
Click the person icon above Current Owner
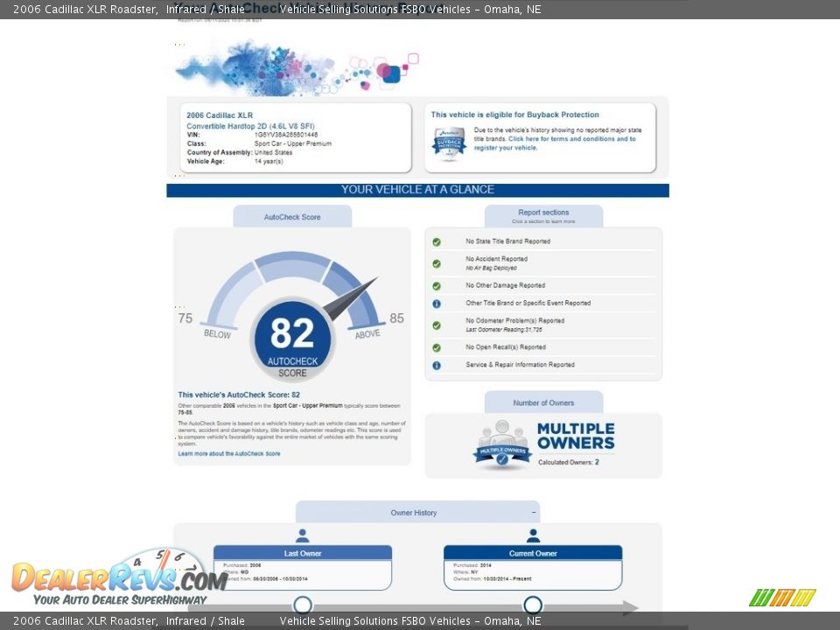pyautogui.click(x=533, y=535)
